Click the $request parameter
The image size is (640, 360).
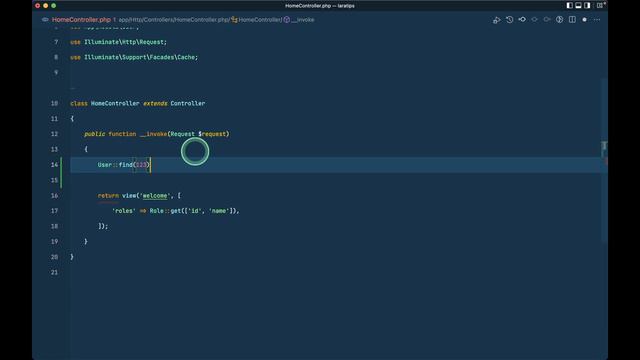[212, 134]
